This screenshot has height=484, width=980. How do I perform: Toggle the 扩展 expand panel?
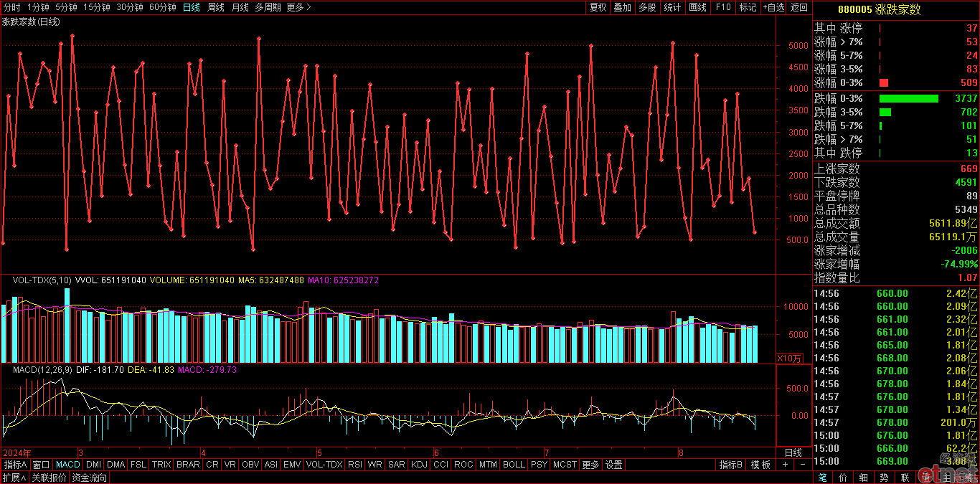tap(14, 478)
